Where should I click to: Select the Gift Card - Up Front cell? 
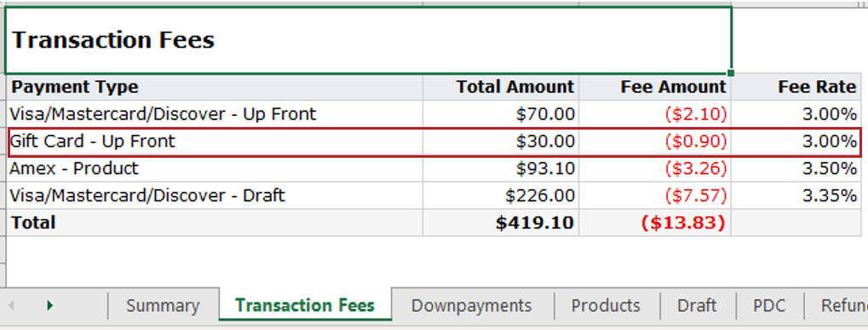(x=215, y=142)
